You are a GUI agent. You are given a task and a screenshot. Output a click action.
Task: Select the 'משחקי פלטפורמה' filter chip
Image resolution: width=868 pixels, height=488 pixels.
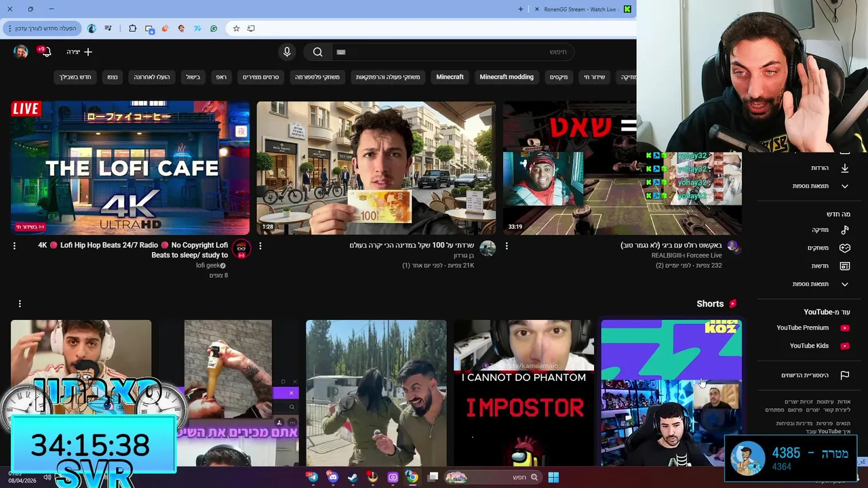(317, 77)
